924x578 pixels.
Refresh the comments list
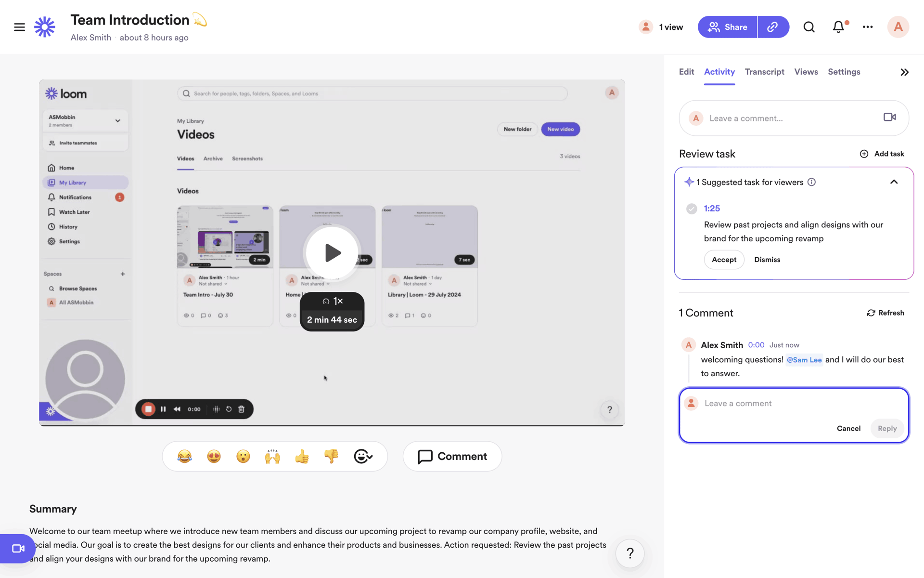tap(885, 313)
